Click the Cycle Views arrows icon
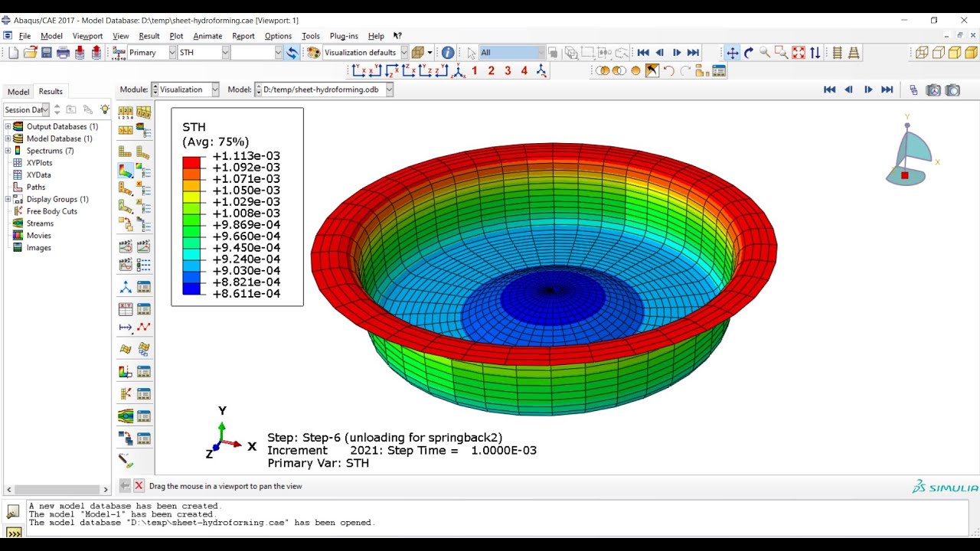 click(x=815, y=53)
